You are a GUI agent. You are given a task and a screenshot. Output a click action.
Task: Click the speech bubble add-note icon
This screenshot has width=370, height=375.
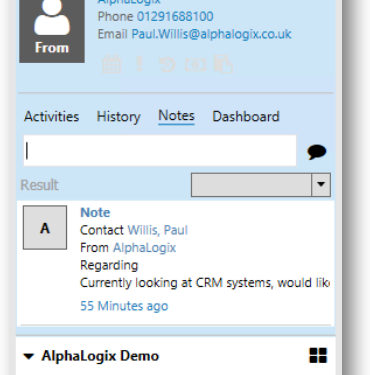(x=316, y=152)
